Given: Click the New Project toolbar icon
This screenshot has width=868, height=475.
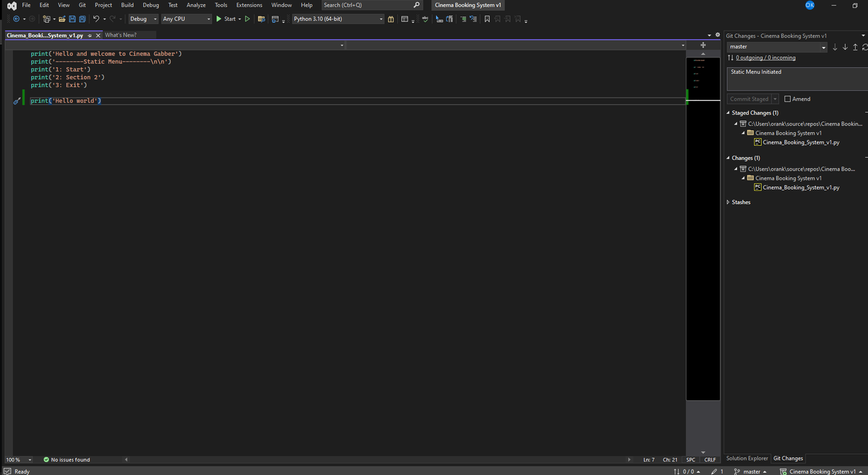Looking at the screenshot, I should [46, 19].
